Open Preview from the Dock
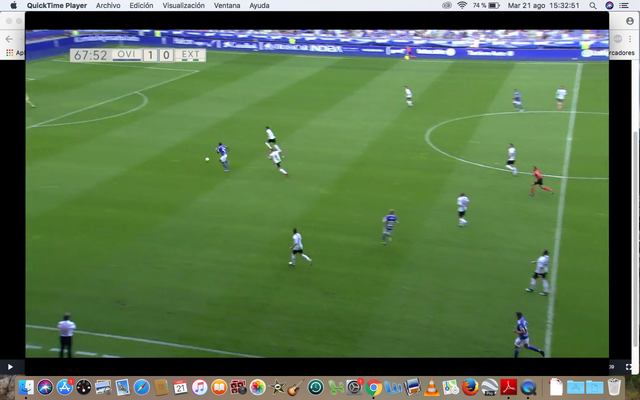This screenshot has width=640, height=400. 103,387
